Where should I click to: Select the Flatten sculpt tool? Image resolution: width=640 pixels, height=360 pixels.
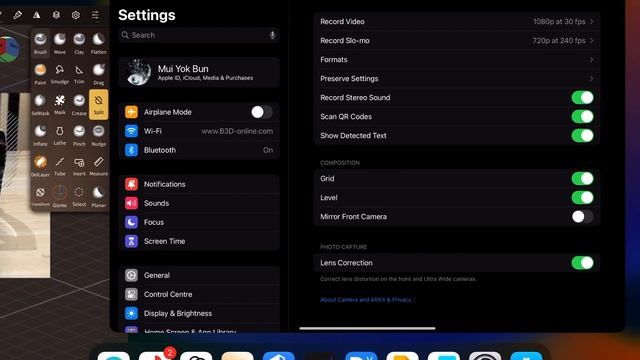click(x=99, y=43)
